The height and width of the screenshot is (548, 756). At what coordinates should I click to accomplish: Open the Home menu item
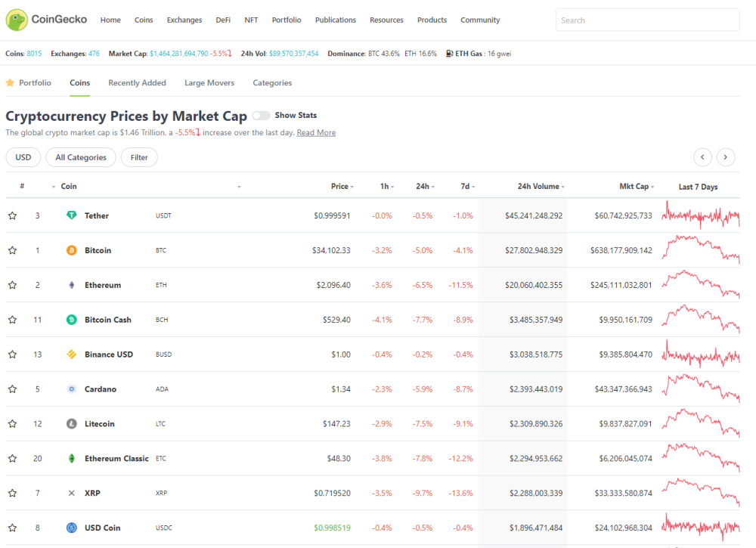click(x=110, y=20)
